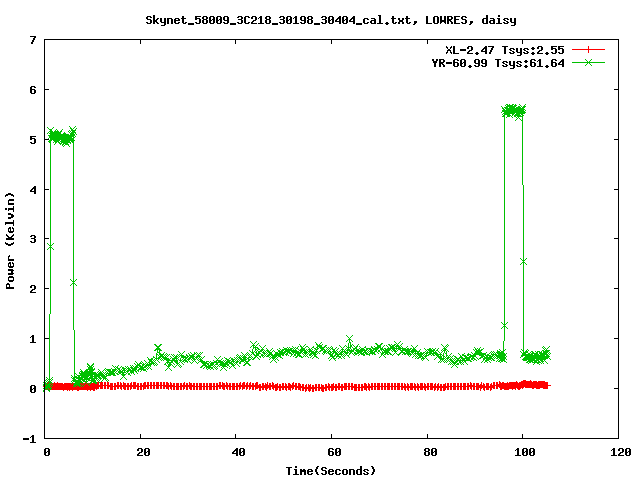Viewport: 640px width, 480px height.
Task: Click the Power (Kelvin) axis label
Action: (x=10, y=241)
